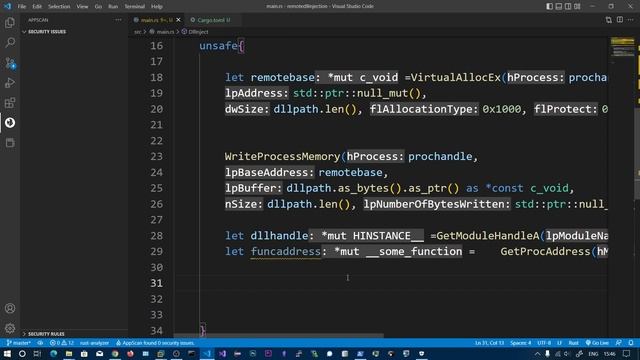
Task: Click the AppScan panel more actions ellipsis
Action: point(118,20)
